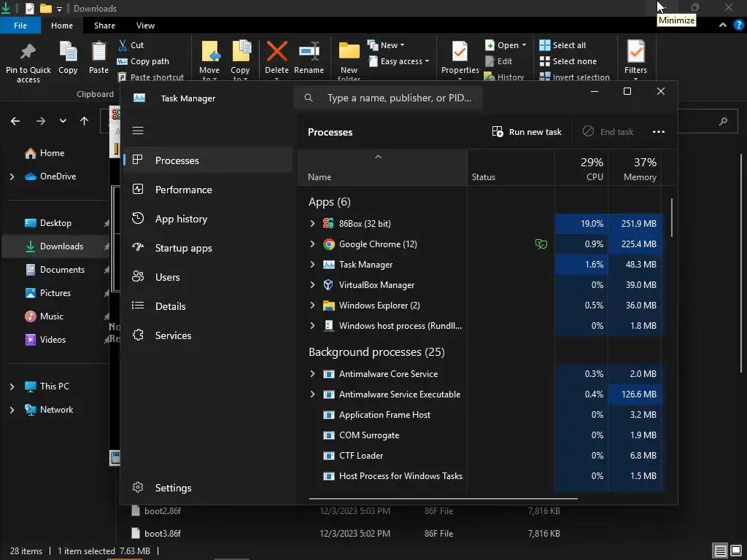Select the Application Frame Host process
The width and height of the screenshot is (747, 560).
384,415
